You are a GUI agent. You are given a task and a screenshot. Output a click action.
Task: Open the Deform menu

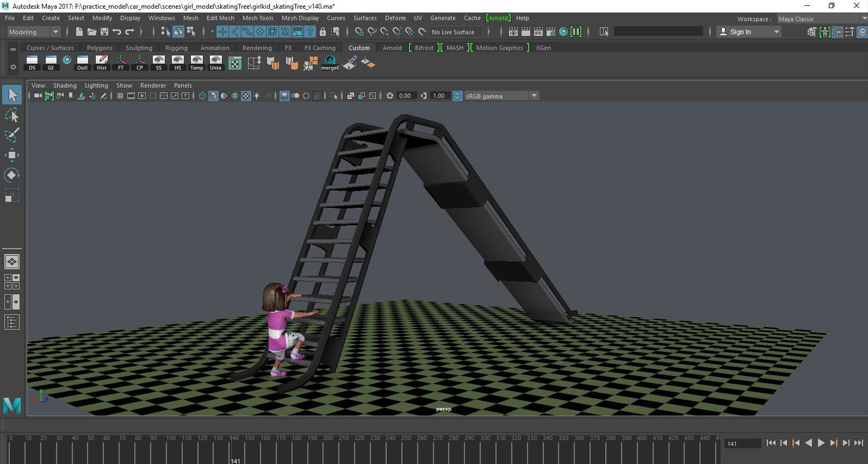[395, 18]
